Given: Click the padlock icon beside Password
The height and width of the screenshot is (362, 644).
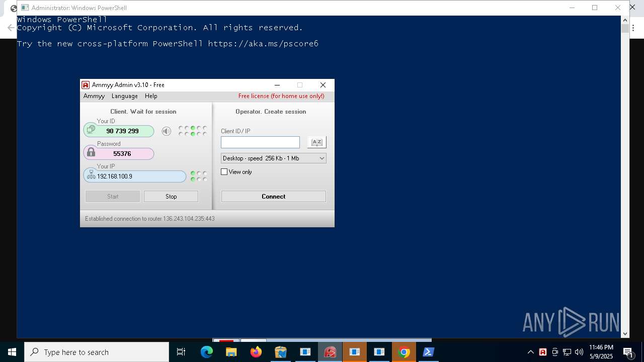Looking at the screenshot, I should (x=91, y=152).
